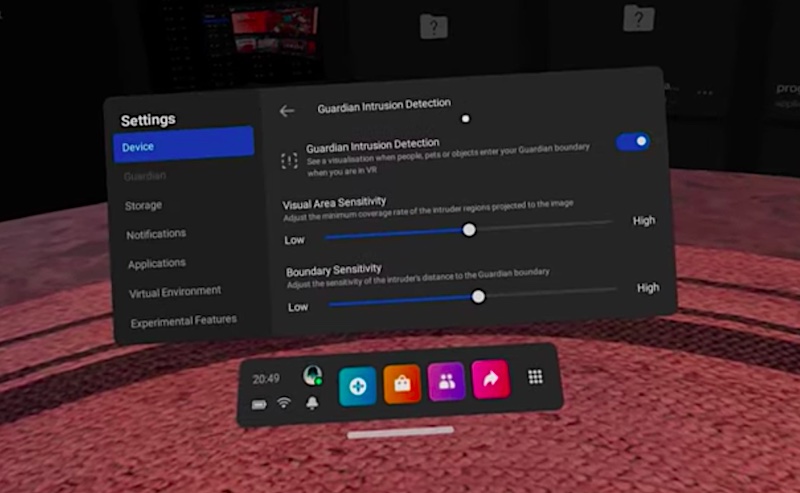This screenshot has width=800, height=493.
Task: Click the Boundary Sensitivity heading
Action: (x=334, y=269)
